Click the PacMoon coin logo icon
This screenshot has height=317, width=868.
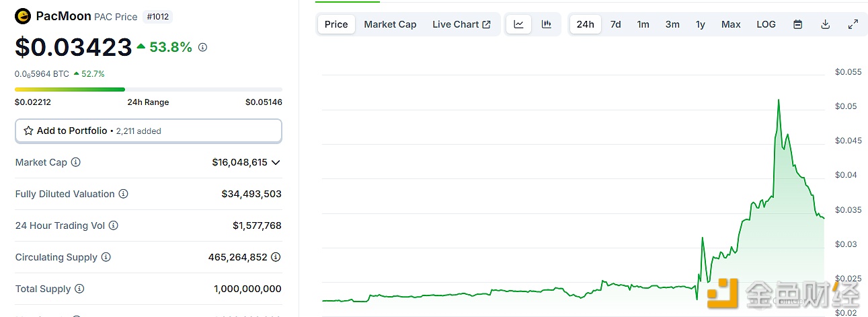coord(23,16)
